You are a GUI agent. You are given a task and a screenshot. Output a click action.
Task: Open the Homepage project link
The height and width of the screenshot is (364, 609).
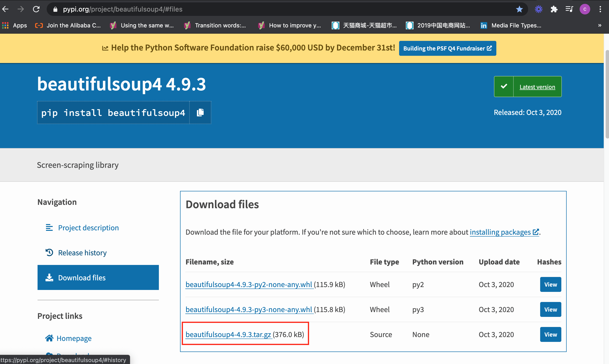pyautogui.click(x=74, y=338)
